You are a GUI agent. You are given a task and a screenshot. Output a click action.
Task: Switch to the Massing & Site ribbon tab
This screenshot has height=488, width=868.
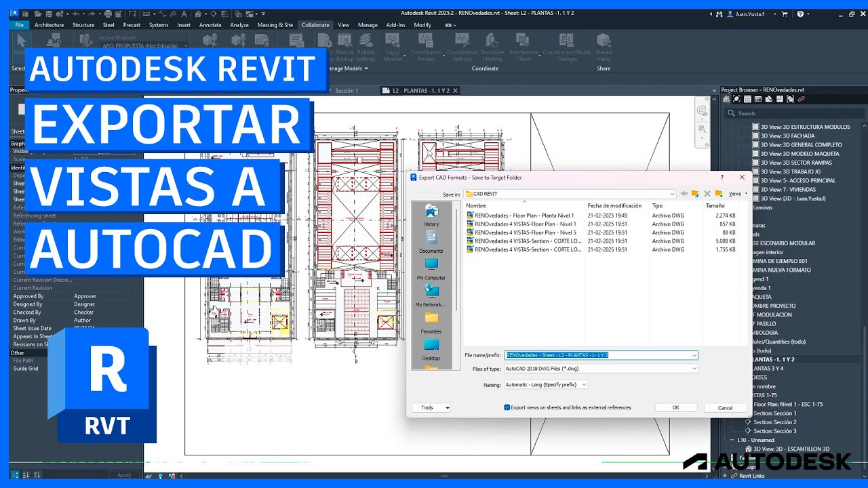tap(275, 25)
